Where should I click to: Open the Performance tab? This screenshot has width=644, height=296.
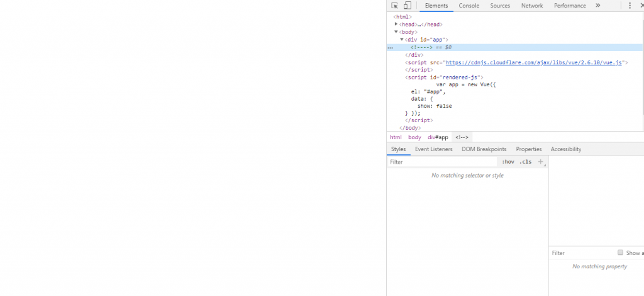570,6
